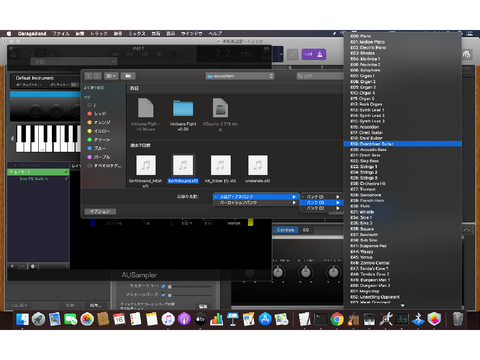Choose 016: Accordion preset
480x360 pixels.
tap(403, 127)
